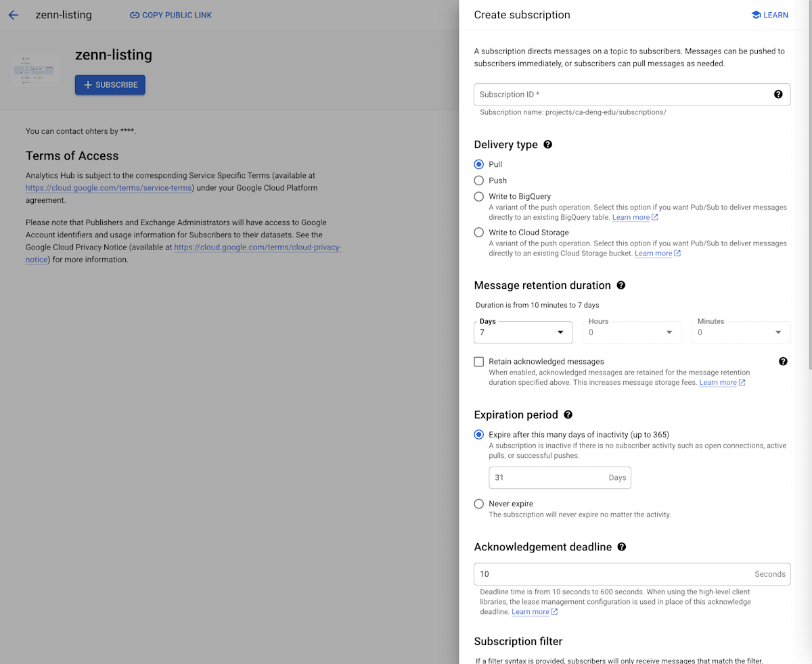Select Expire after days of inactivity option
The width and height of the screenshot is (812, 664).
(x=479, y=435)
